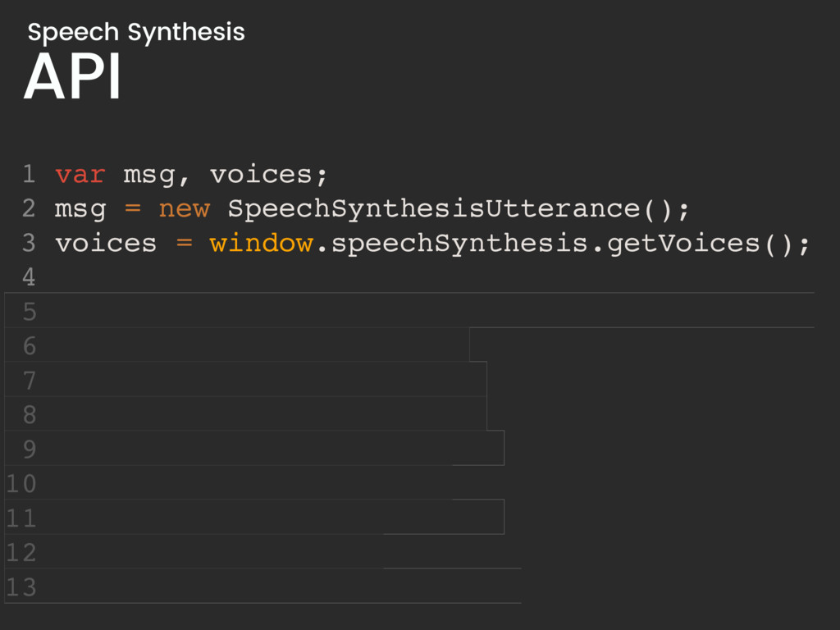Click the orange 'window' keyword

tap(262, 243)
